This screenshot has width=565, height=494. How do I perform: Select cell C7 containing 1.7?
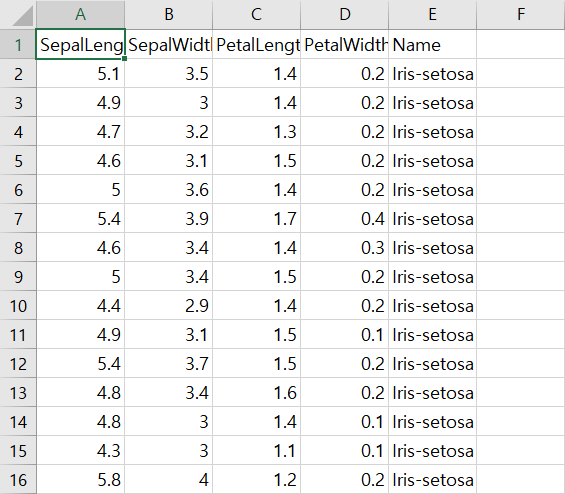[x=257, y=218]
